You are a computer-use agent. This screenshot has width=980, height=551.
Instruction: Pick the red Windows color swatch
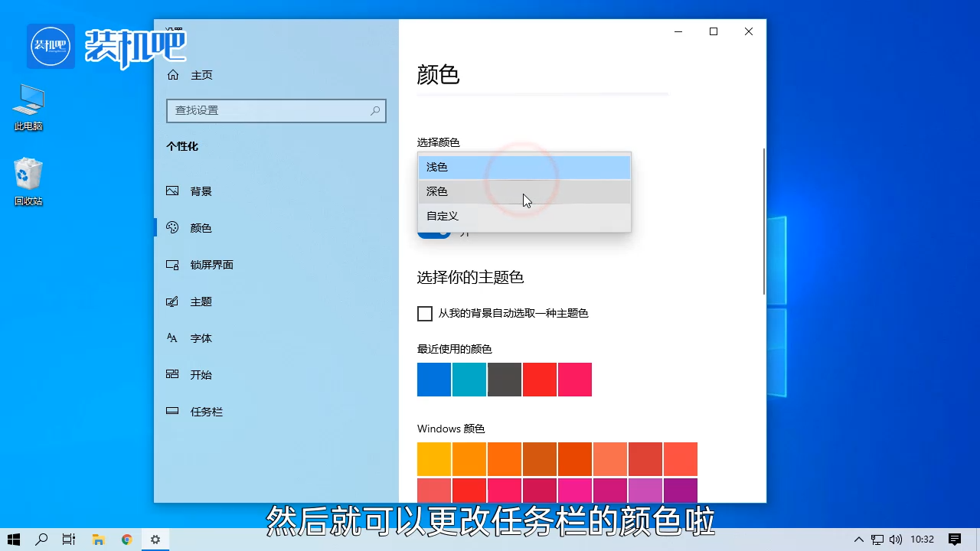coord(469,491)
